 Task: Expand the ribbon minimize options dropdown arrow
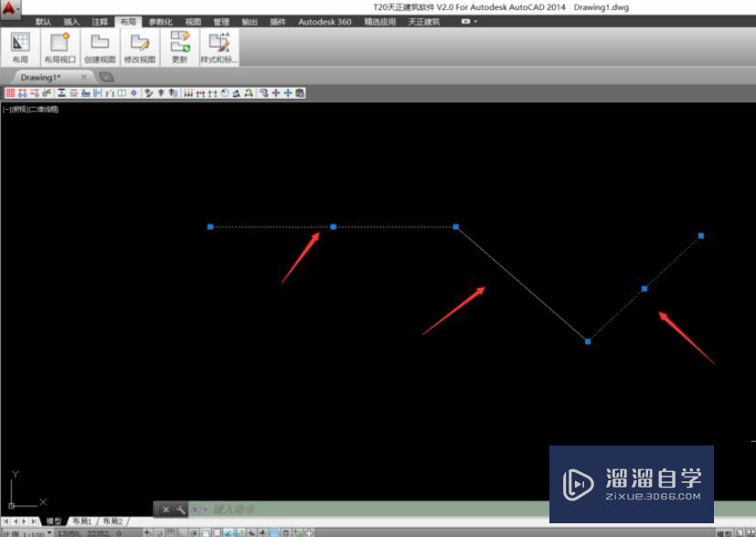pyautogui.click(x=475, y=22)
